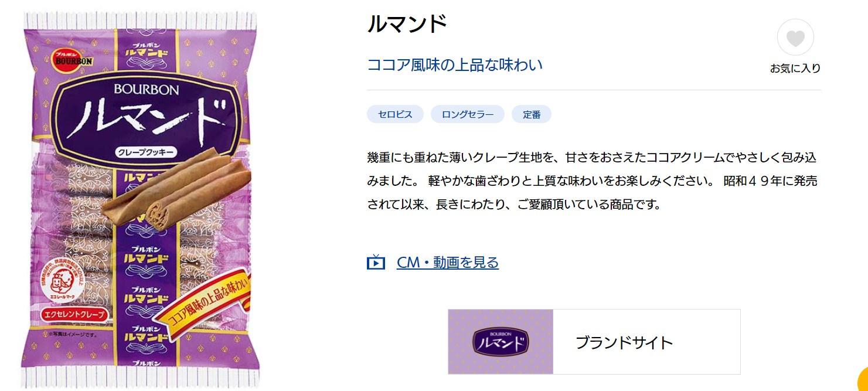Click the お気に入り label under heart
868x391 pixels.
click(x=795, y=68)
